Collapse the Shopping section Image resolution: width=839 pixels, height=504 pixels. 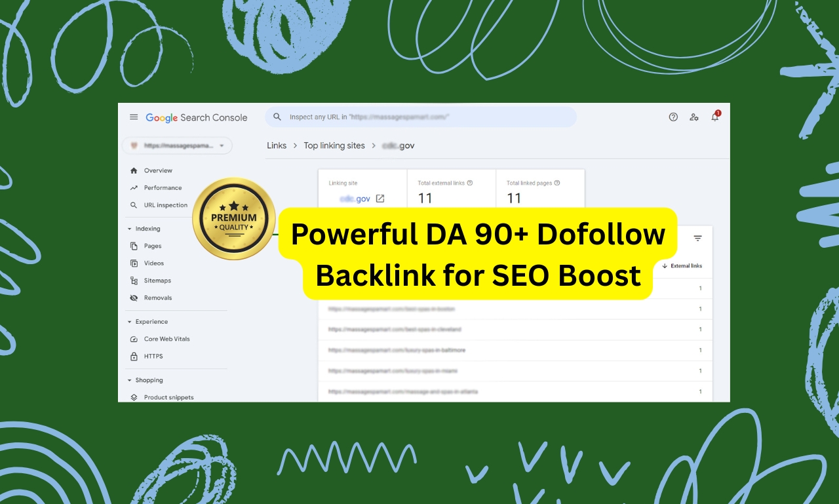pyautogui.click(x=145, y=380)
